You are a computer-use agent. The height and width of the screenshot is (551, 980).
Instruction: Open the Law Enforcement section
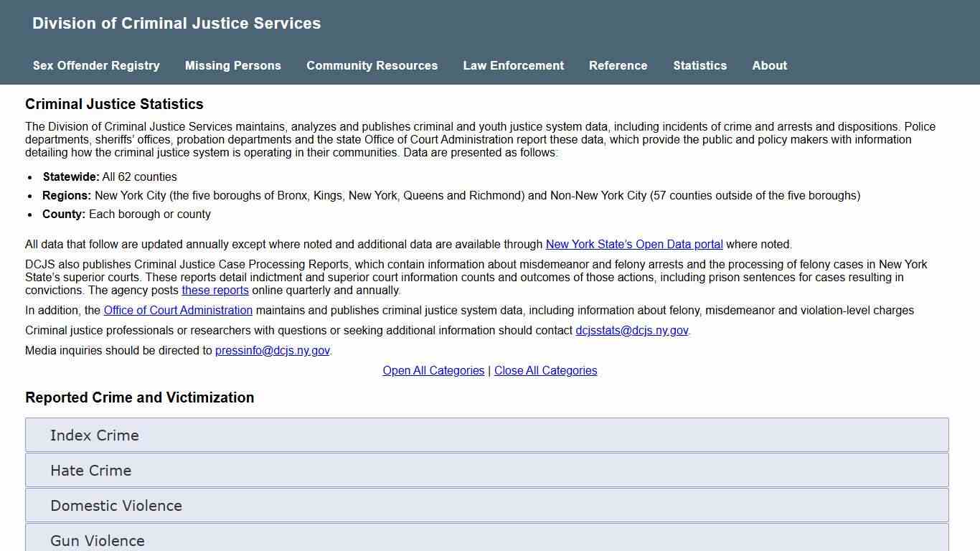tap(514, 65)
